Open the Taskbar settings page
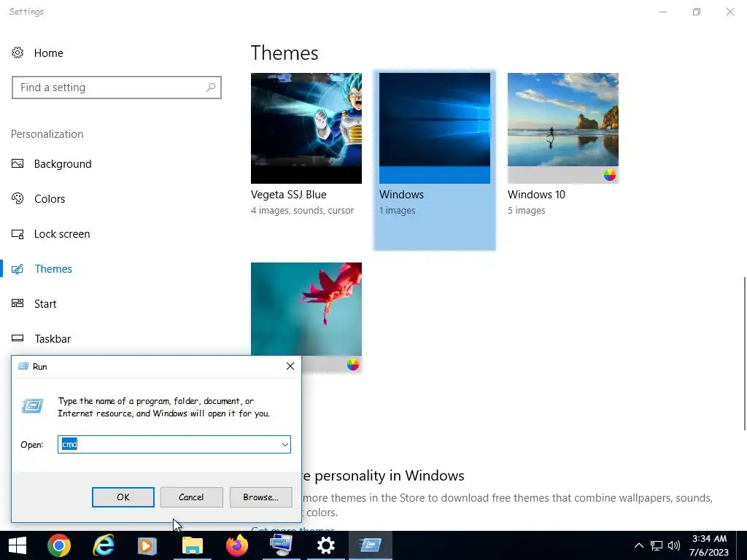747x560 pixels. tap(53, 338)
